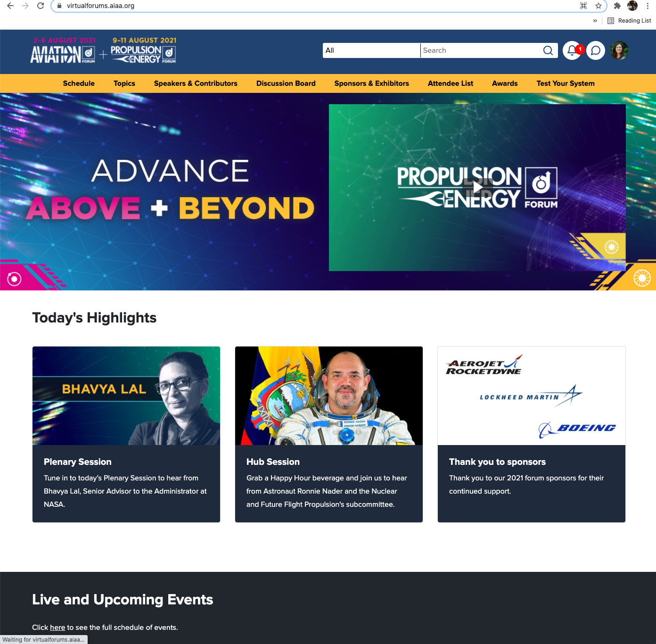Go to Sponsors & Exhibitors tab
Screen dimensions: 656x644
pos(372,83)
